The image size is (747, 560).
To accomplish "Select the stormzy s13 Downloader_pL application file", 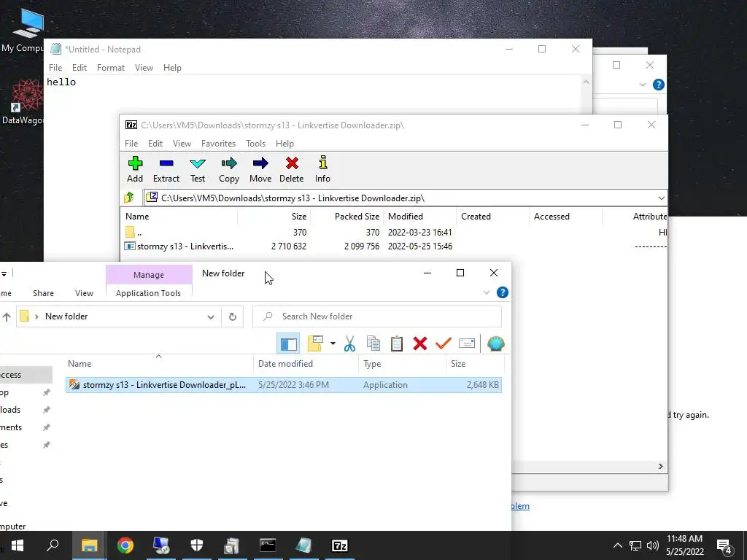I will [284, 385].
